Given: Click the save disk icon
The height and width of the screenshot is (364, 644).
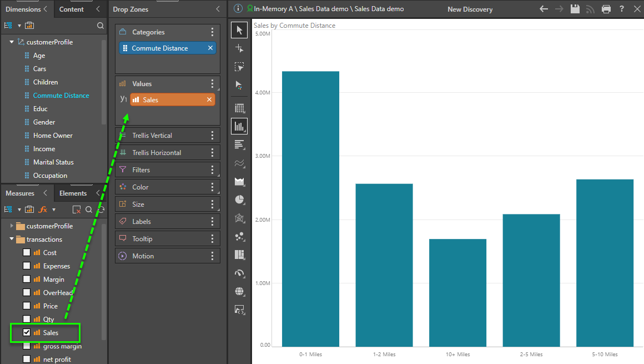Looking at the screenshot, I should (575, 9).
